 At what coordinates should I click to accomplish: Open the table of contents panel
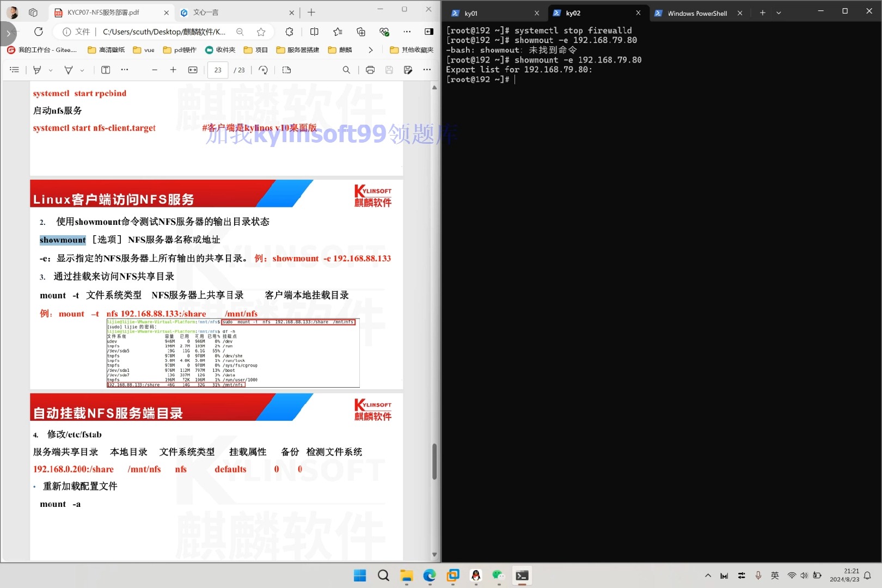click(15, 70)
